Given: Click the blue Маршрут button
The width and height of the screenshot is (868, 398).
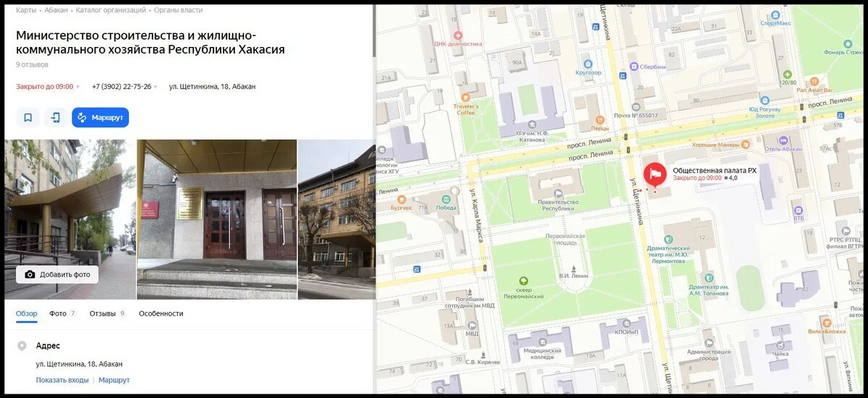Looking at the screenshot, I should pyautogui.click(x=101, y=117).
